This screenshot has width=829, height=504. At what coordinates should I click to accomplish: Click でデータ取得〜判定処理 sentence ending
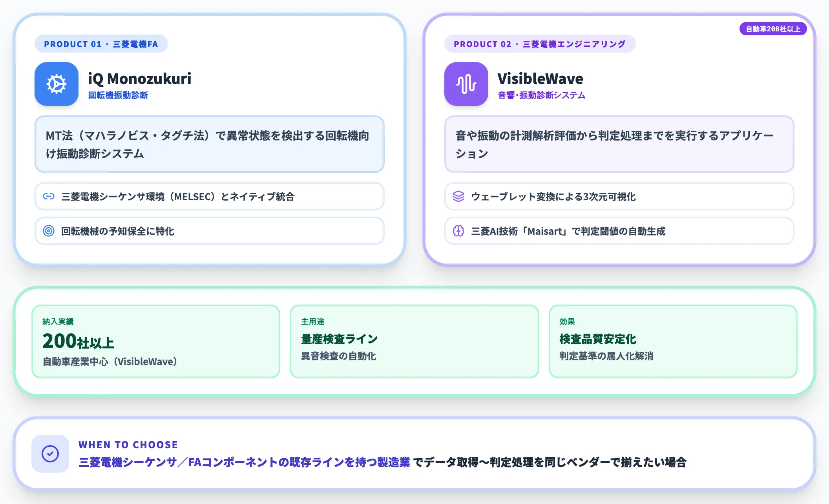coord(550,462)
